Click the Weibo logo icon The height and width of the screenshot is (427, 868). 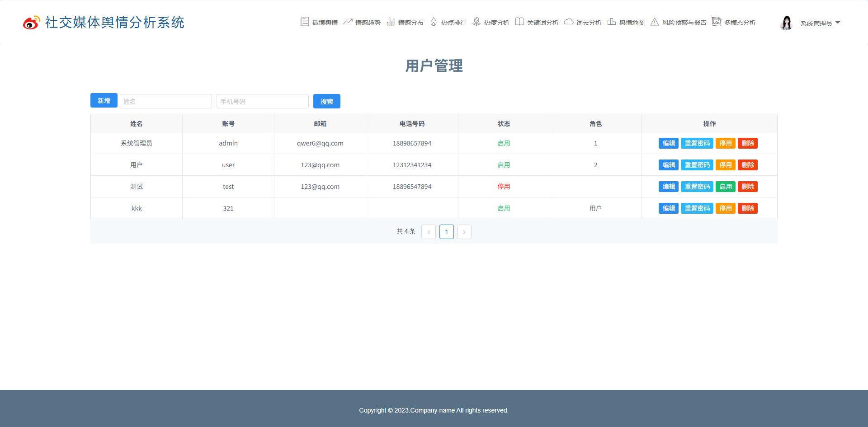pyautogui.click(x=32, y=22)
